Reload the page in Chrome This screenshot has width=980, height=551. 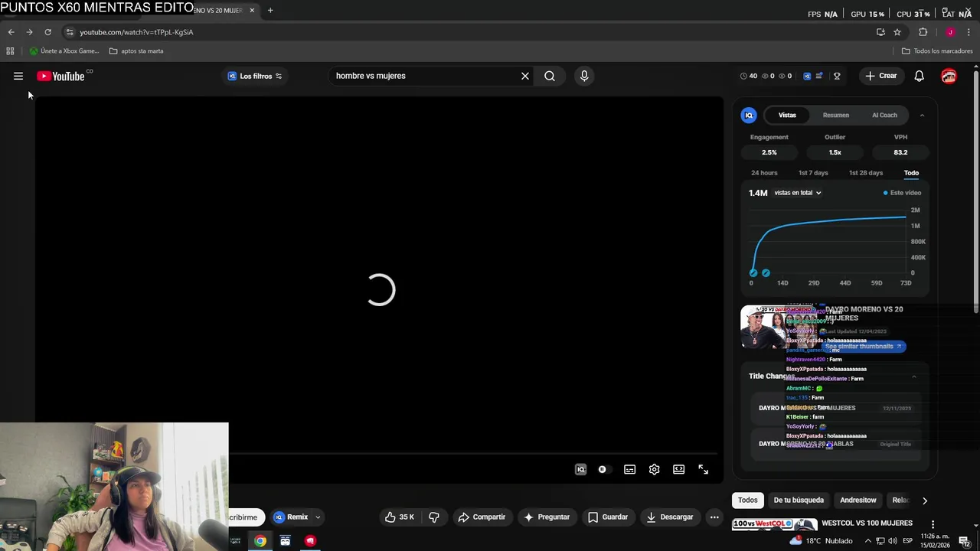(47, 32)
